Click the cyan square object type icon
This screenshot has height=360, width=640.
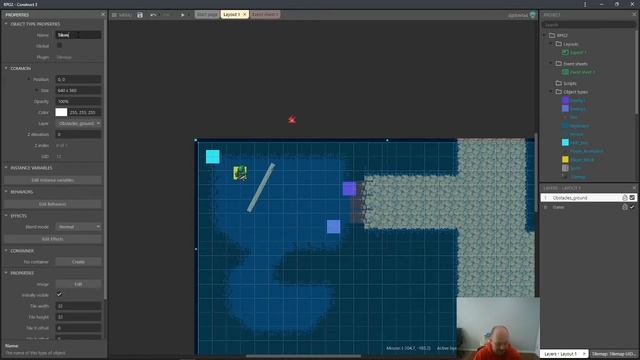[x=565, y=142]
